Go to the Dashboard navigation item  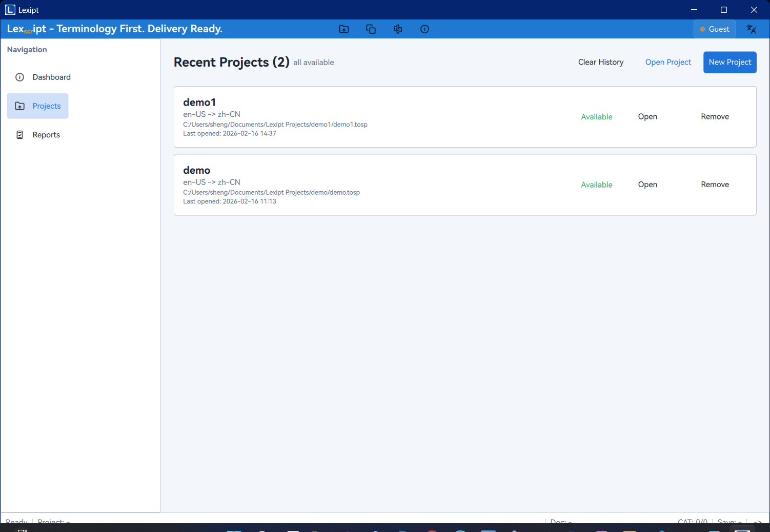click(51, 77)
